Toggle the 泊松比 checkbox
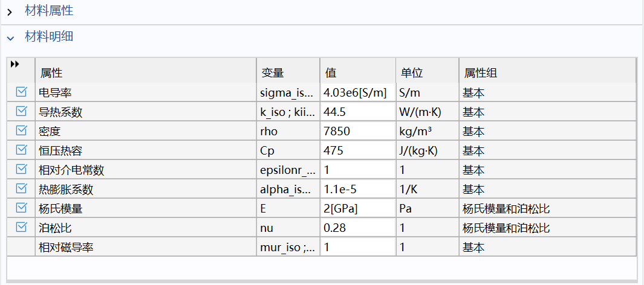 pos(21,227)
